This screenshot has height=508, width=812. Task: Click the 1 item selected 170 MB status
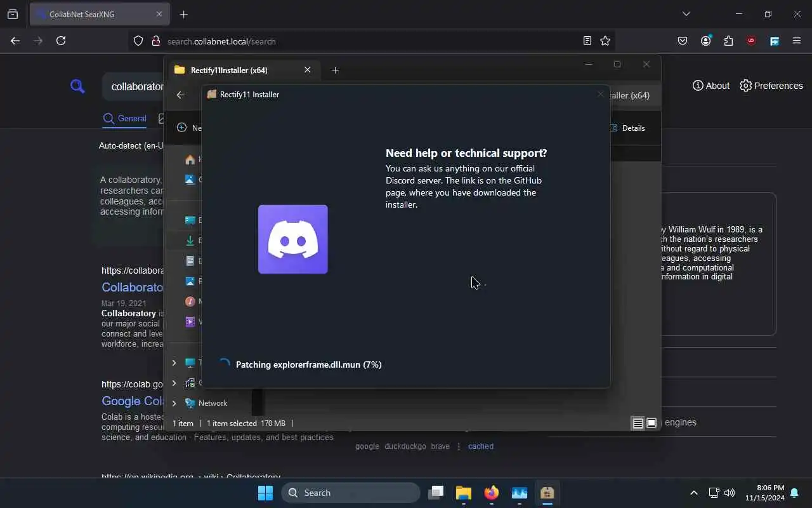pyautogui.click(x=246, y=424)
